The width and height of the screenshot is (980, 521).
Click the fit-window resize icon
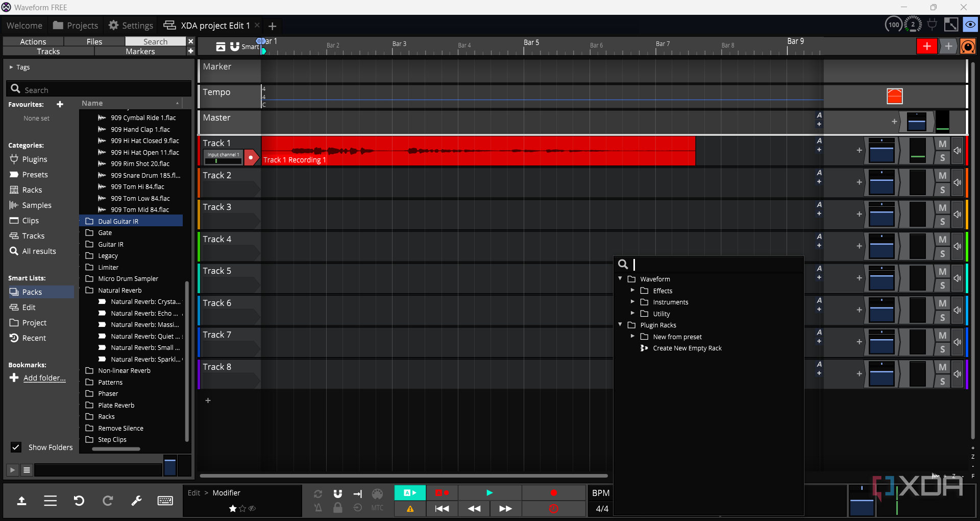click(951, 25)
